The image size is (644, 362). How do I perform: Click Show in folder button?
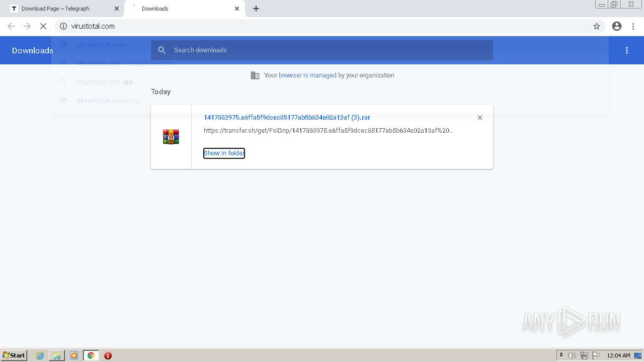(x=224, y=153)
